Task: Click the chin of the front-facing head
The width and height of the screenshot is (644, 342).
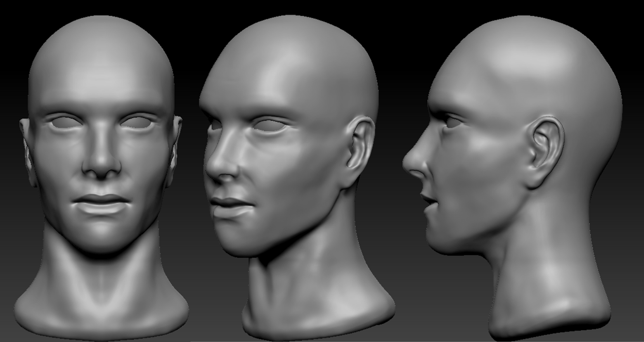Action: (101, 240)
